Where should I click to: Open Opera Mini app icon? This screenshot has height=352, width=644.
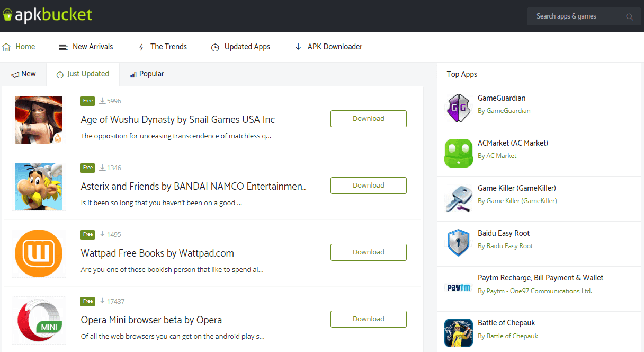pos(39,320)
